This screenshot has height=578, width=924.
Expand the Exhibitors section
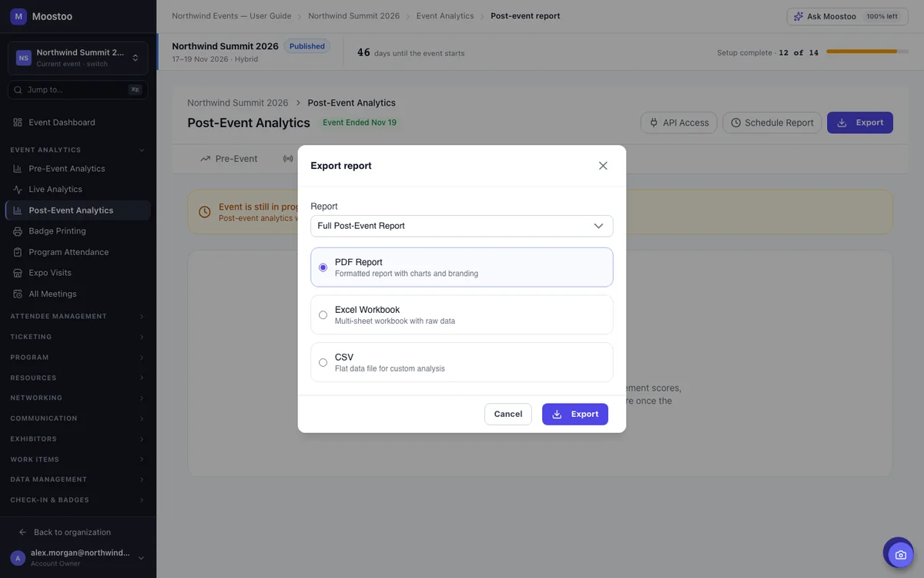pos(78,439)
